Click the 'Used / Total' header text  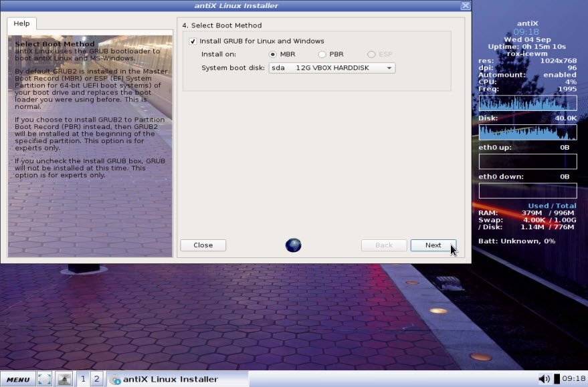coord(552,206)
